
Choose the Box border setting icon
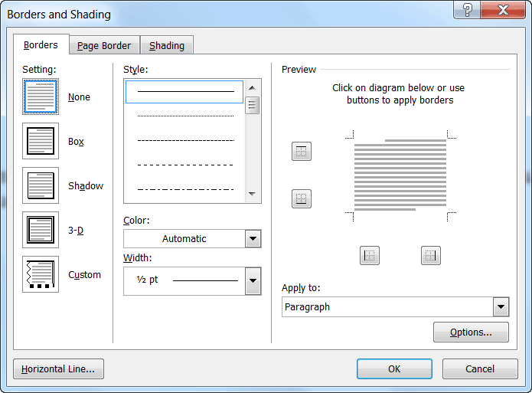point(41,141)
